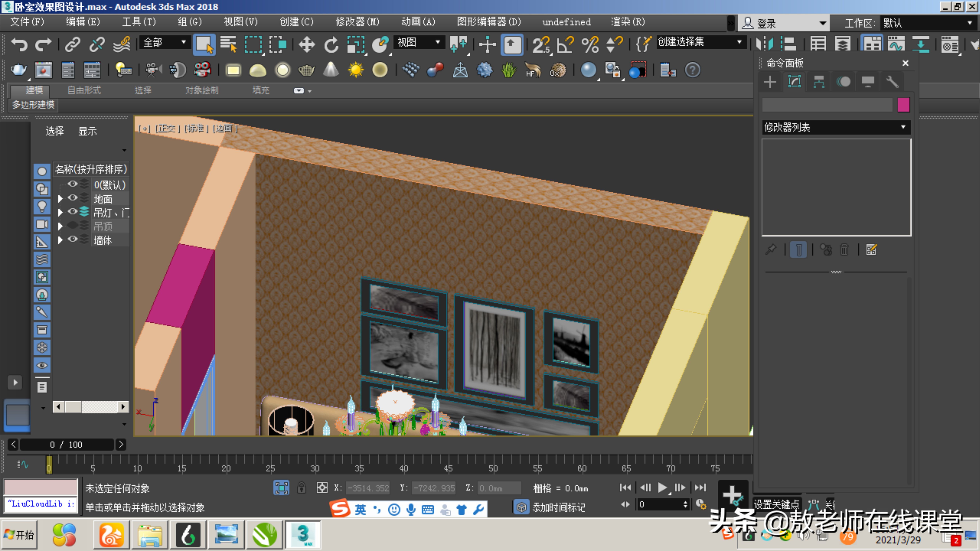Click the 设置关键点 button
The width and height of the screenshot is (980, 551).
[x=776, y=504]
